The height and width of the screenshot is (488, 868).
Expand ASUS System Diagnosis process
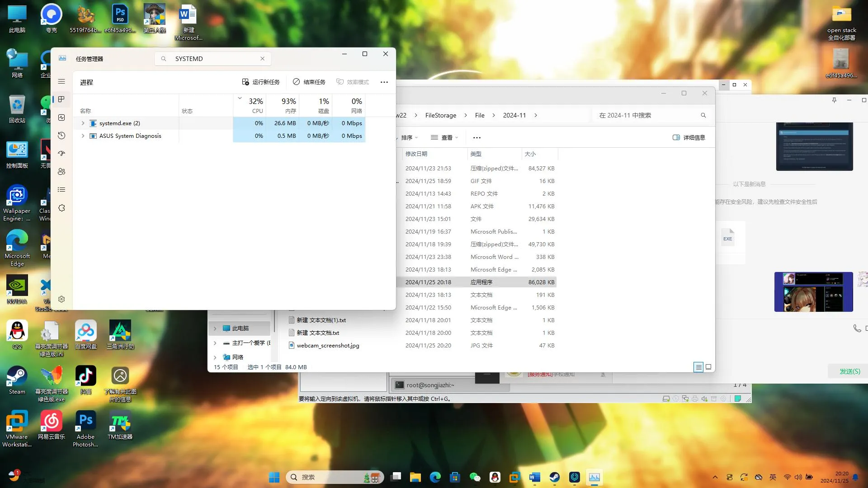[83, 136]
